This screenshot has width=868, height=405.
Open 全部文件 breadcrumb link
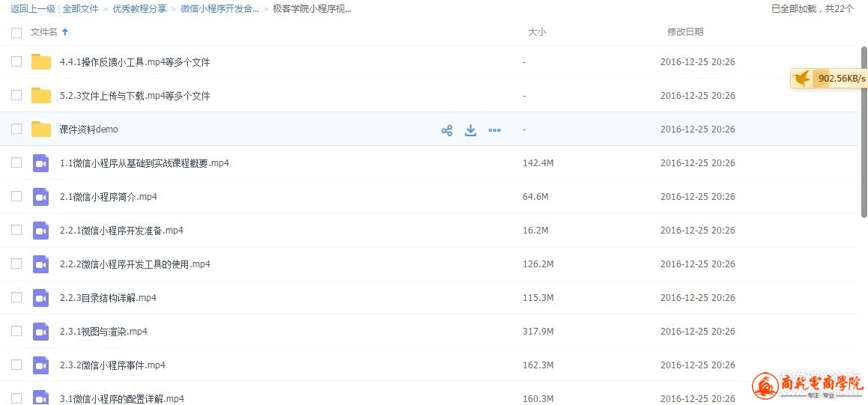point(80,9)
